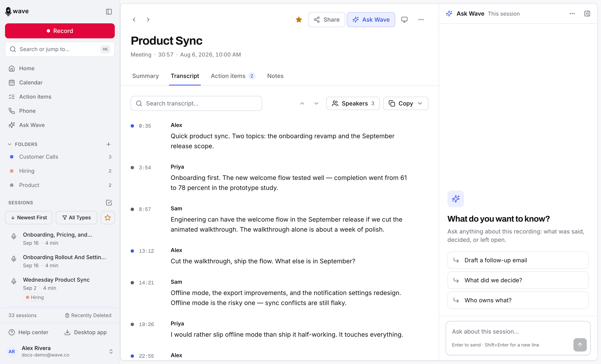Choose Draft a follow-up email suggestion
The image size is (601, 364).
tap(518, 260)
